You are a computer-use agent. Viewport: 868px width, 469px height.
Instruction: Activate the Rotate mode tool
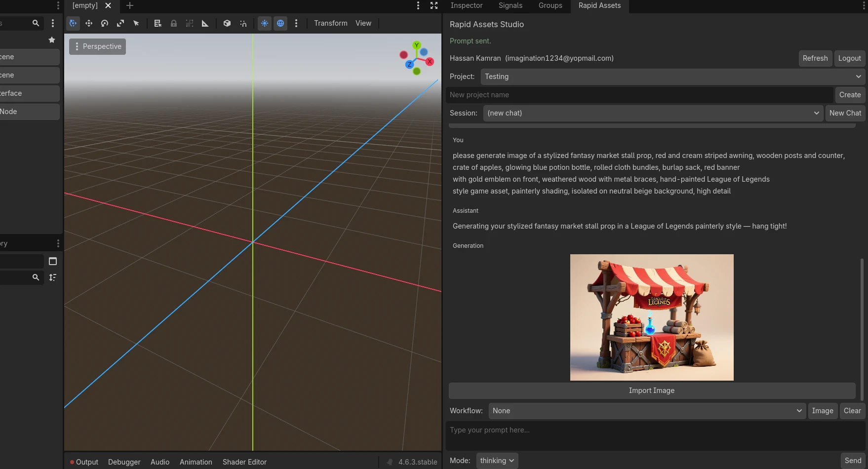(x=105, y=23)
